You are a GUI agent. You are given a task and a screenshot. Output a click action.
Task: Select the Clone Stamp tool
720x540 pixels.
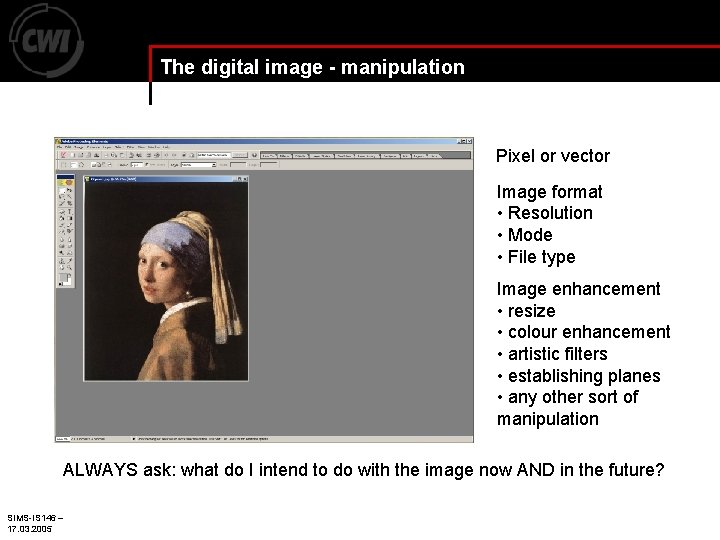coord(62,261)
